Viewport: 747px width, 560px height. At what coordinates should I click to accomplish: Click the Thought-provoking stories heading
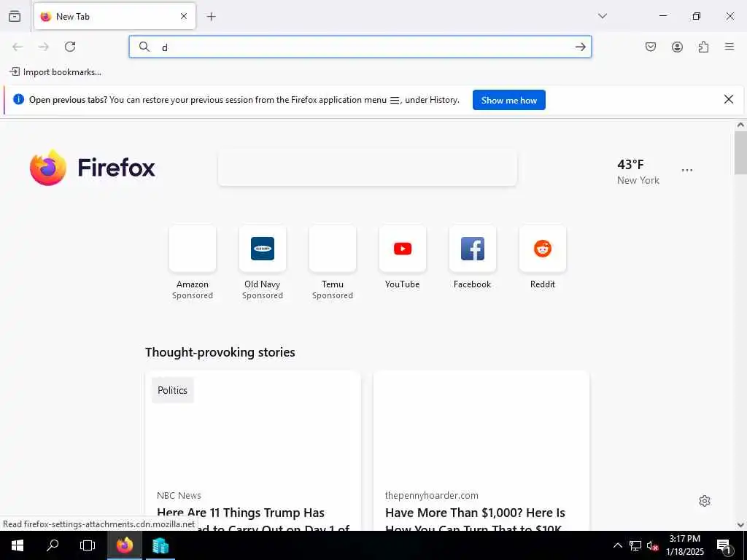point(220,352)
